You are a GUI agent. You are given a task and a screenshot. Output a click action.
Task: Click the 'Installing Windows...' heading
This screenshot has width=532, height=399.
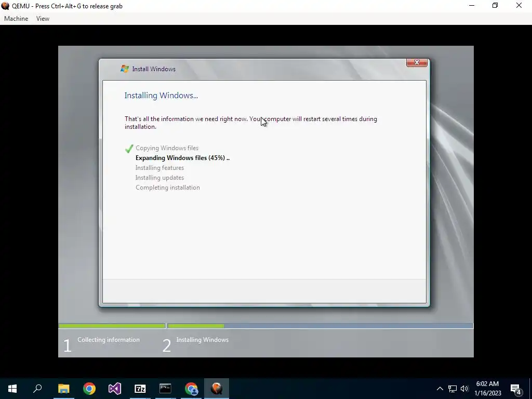(161, 96)
